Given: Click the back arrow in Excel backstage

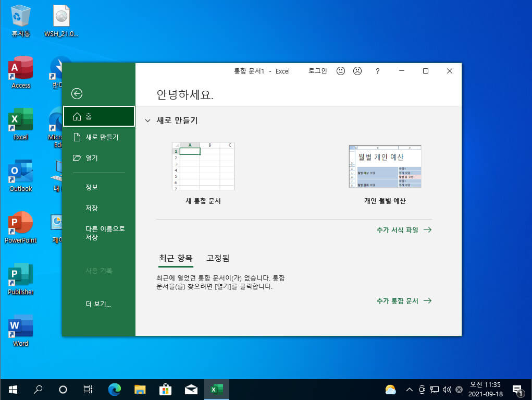Looking at the screenshot, I should (77, 94).
